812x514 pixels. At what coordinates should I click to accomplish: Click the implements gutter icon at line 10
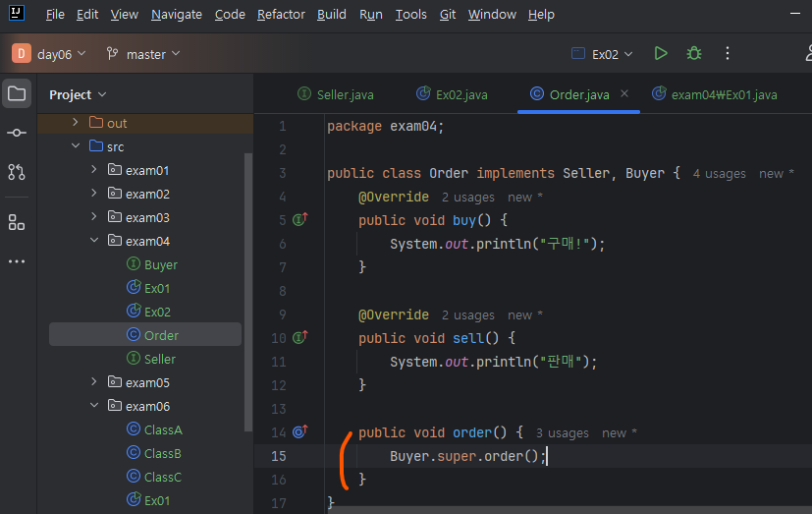click(x=300, y=338)
